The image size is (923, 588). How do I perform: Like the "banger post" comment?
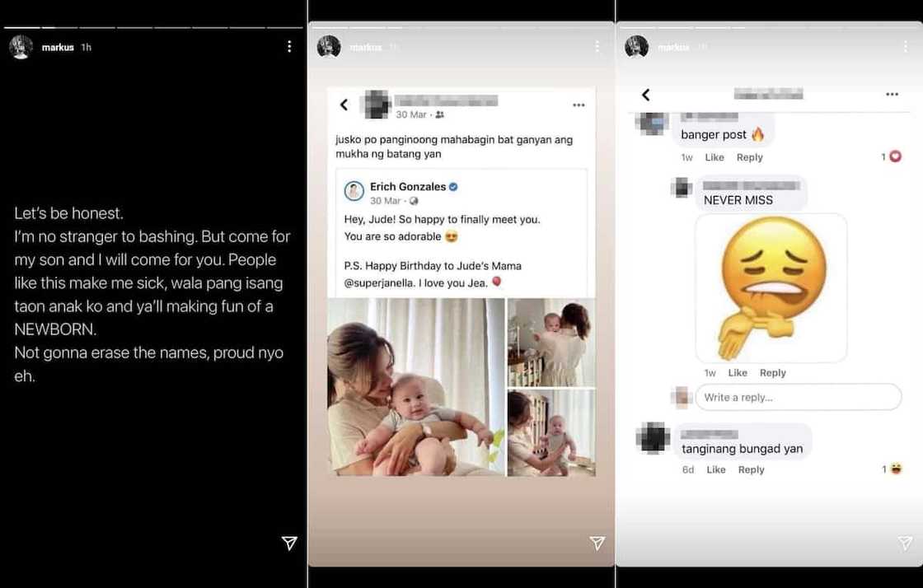715,157
